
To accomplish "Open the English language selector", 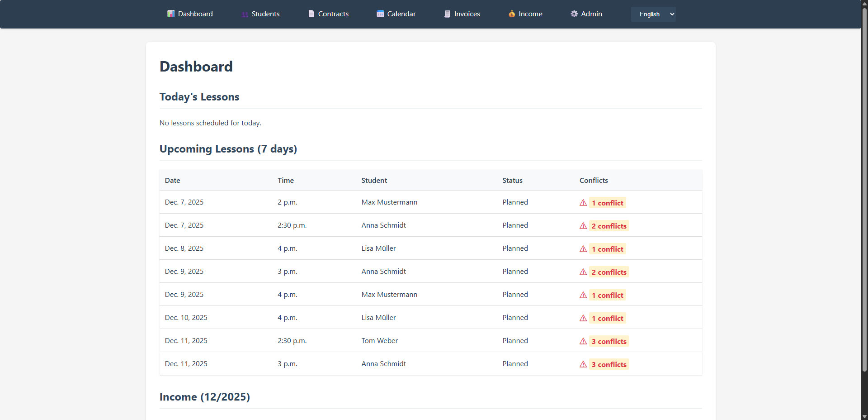I will point(653,14).
